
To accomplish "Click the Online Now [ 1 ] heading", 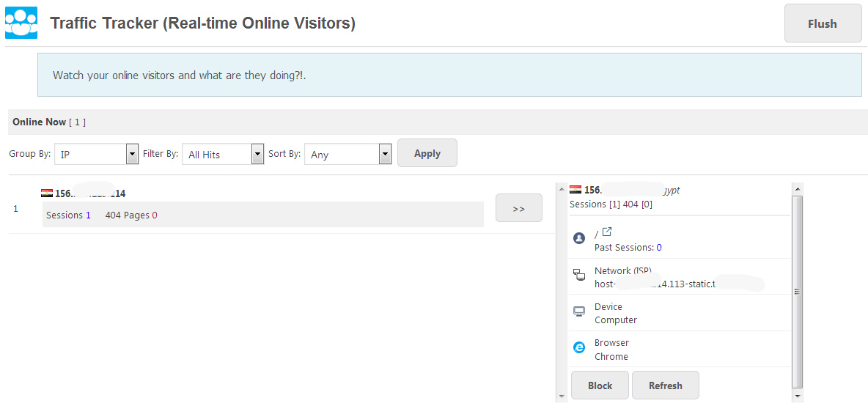I will tap(48, 122).
